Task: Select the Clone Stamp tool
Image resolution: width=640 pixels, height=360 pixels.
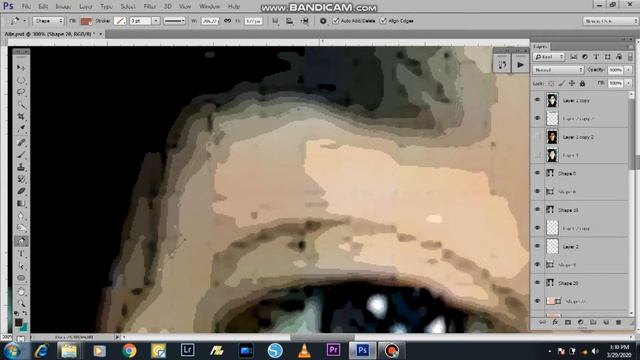Action: (21, 167)
